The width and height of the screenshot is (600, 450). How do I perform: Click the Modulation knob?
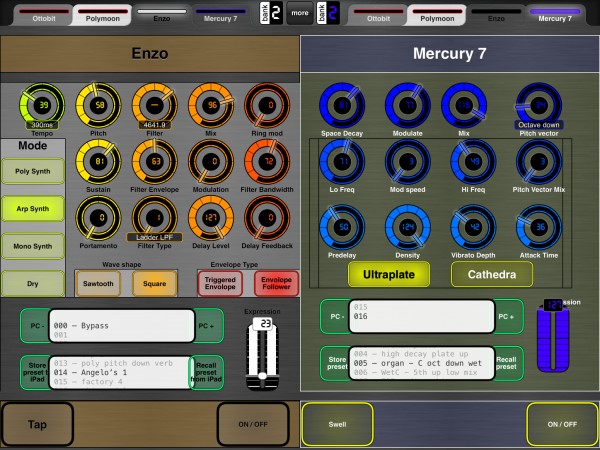tap(211, 161)
